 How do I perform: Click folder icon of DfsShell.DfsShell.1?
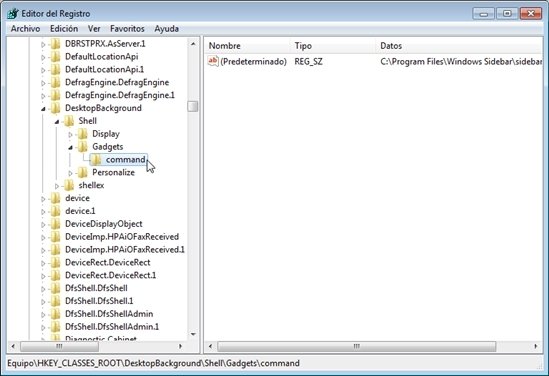coord(55,301)
